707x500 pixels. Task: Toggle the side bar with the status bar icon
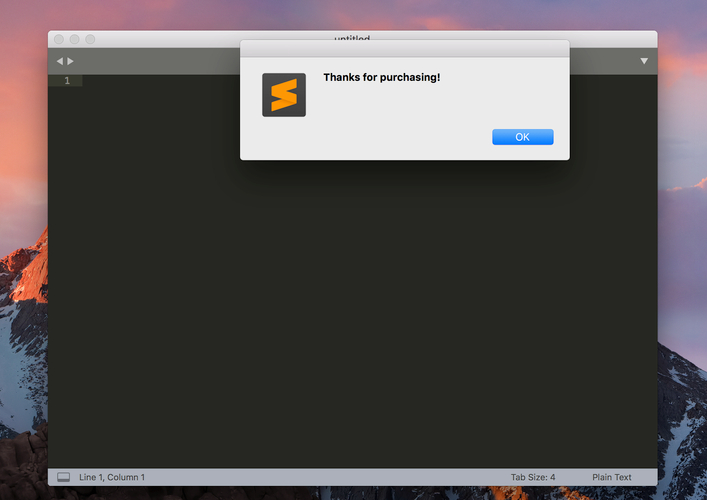click(x=64, y=477)
